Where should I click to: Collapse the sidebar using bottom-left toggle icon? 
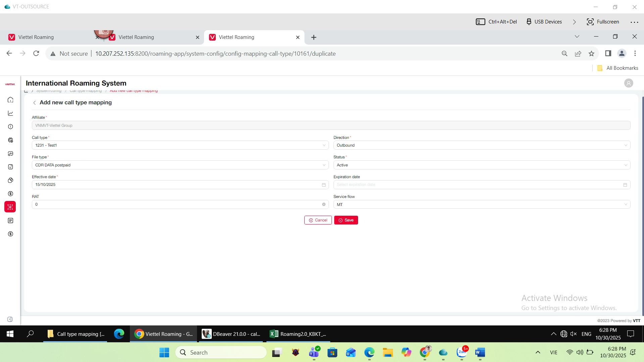(10, 319)
